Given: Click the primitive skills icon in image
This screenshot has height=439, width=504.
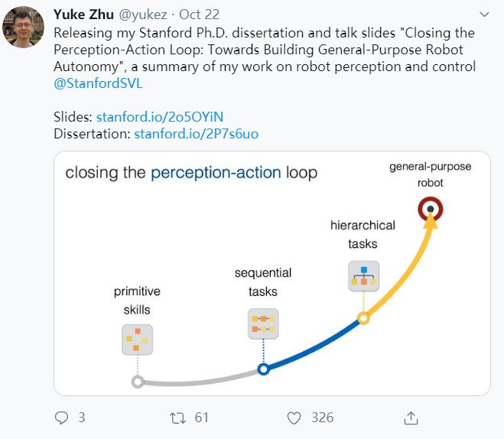Looking at the screenshot, I should [138, 339].
